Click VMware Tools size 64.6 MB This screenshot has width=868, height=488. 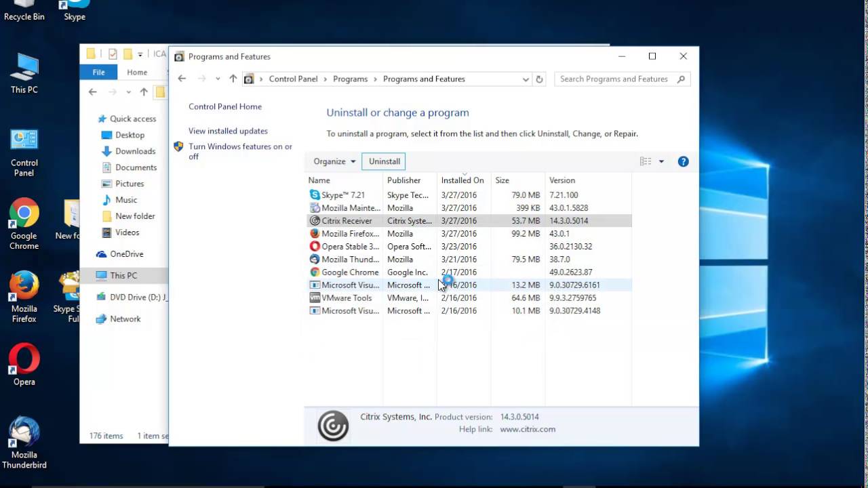tap(526, 298)
